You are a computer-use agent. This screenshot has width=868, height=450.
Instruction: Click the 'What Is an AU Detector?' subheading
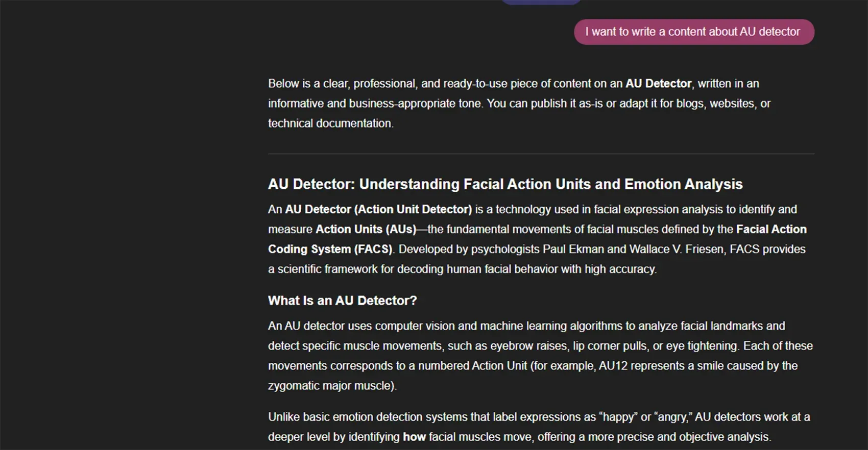click(342, 301)
